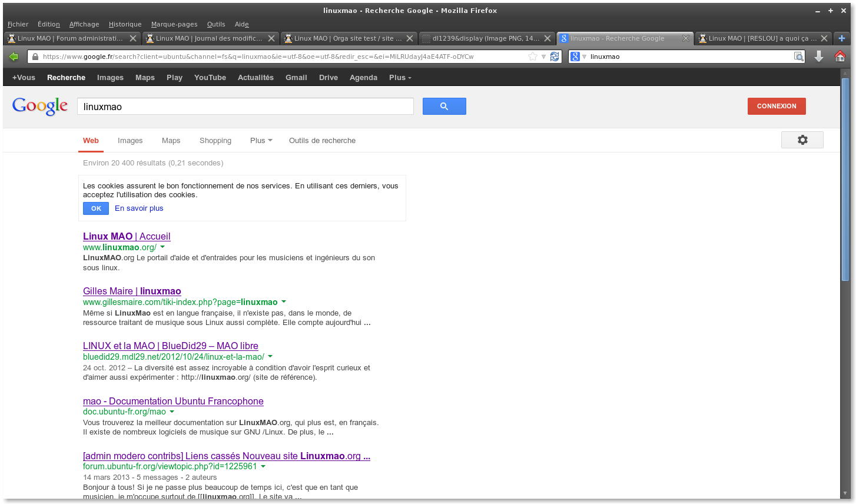Open the Affichage menu

(x=84, y=24)
